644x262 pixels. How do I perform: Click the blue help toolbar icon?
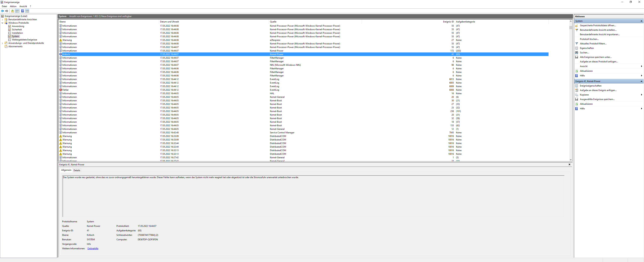pyautogui.click(x=22, y=11)
